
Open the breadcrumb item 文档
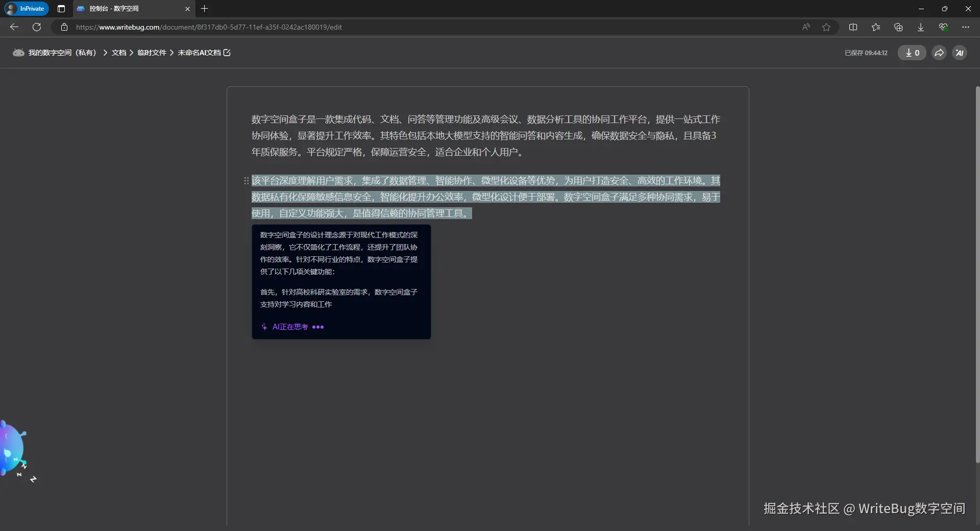pos(119,53)
